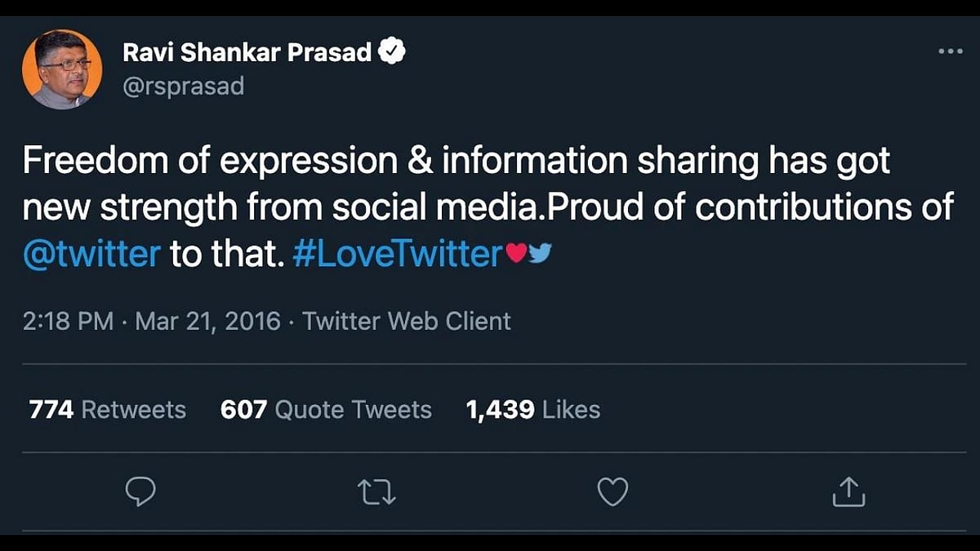The width and height of the screenshot is (980, 551).
Task: Click the Mar 21, 2016 date
Action: (x=207, y=321)
